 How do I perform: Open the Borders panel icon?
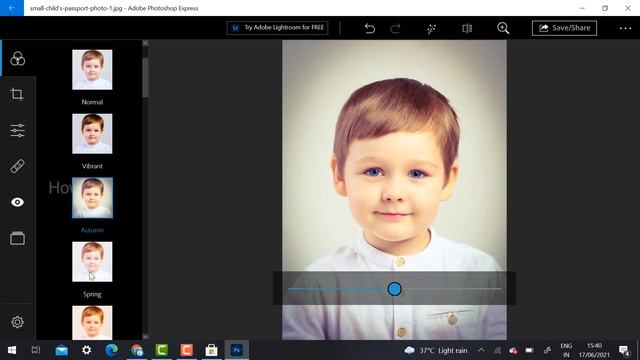(x=17, y=238)
